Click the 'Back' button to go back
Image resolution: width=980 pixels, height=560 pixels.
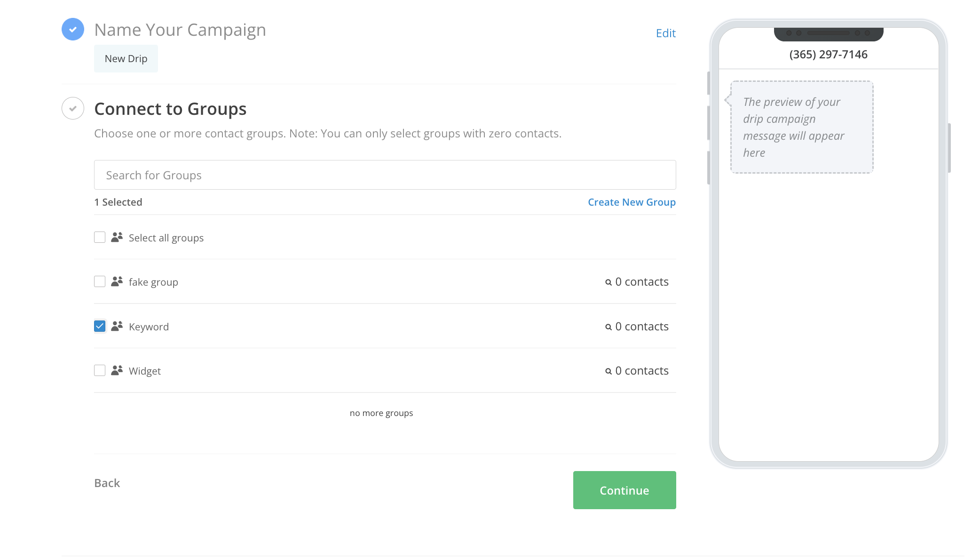pyautogui.click(x=107, y=482)
